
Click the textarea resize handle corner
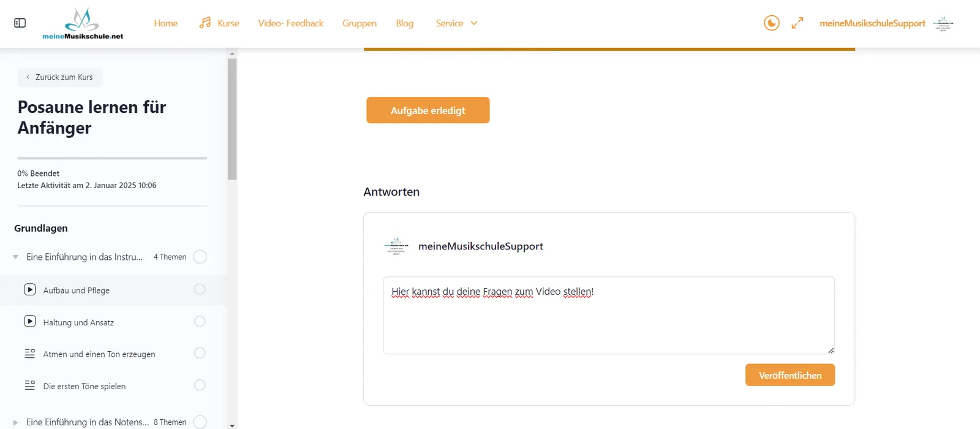click(831, 350)
